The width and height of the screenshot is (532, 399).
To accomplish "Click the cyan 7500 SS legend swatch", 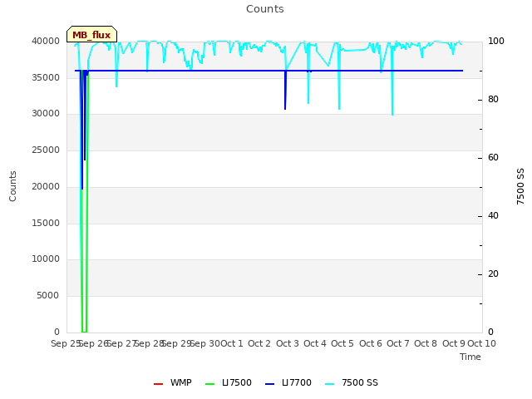I will pos(330,384).
